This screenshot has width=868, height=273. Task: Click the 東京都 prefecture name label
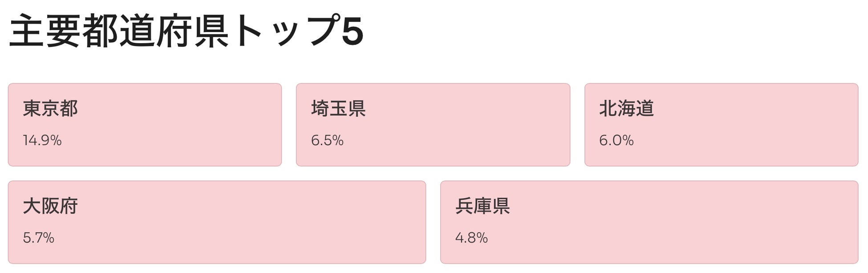50,108
